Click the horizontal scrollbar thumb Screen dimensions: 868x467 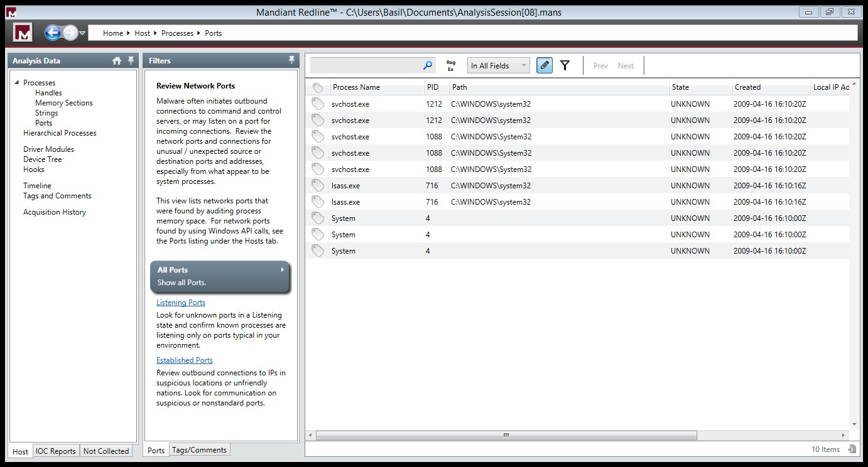[506, 435]
